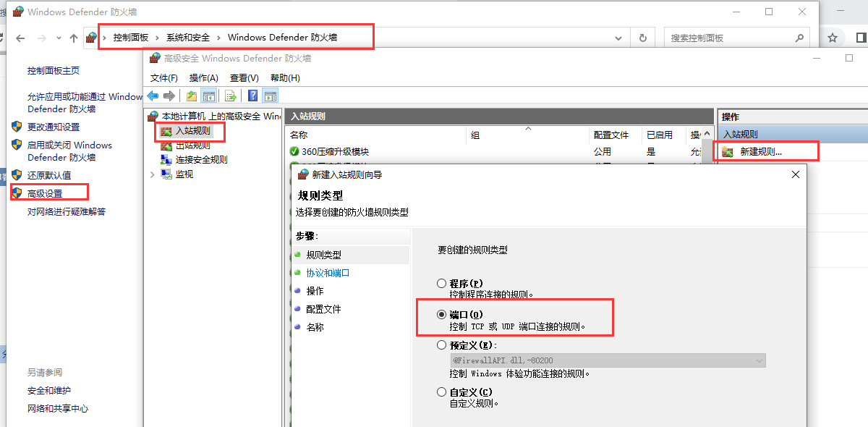The width and height of the screenshot is (868, 427).
Task: Open 网络和共享中心 link
Action: 58,408
